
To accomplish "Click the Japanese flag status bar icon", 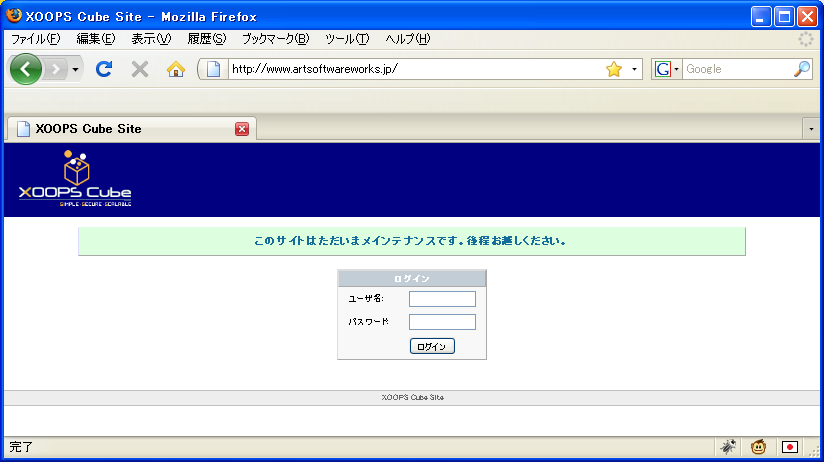I will (x=790, y=447).
